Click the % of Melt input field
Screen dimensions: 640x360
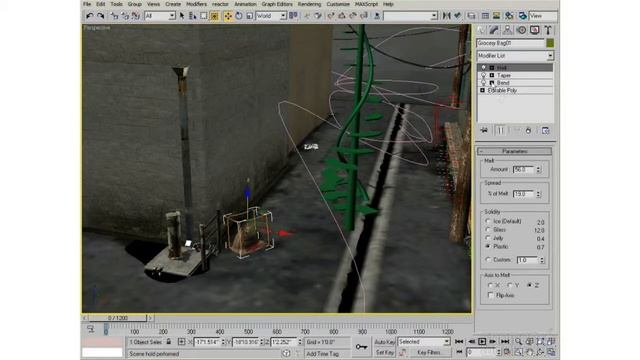point(523,194)
